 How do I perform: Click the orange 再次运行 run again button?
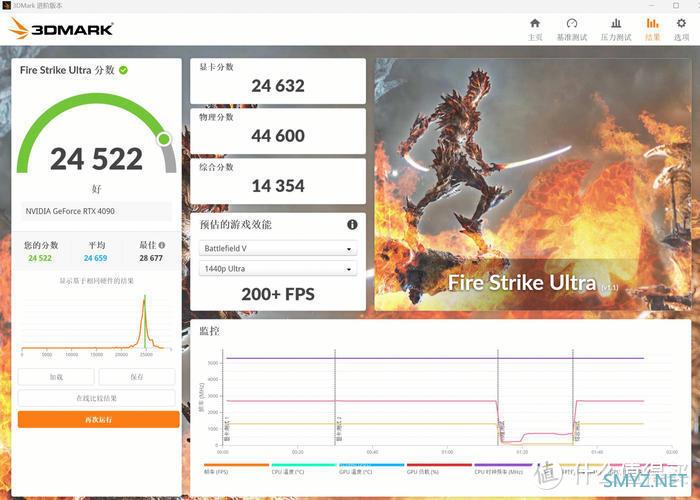(99, 419)
